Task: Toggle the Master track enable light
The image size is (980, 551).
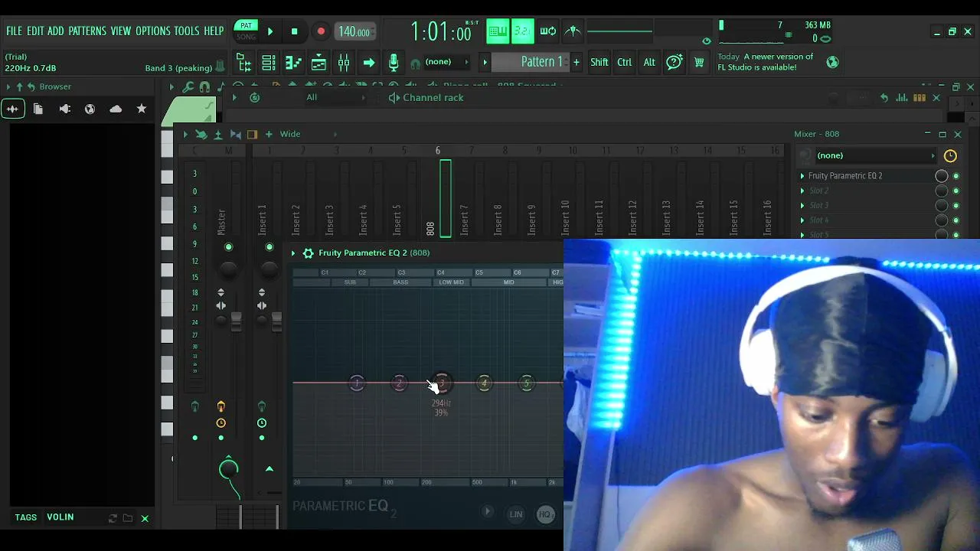Action: coord(228,247)
